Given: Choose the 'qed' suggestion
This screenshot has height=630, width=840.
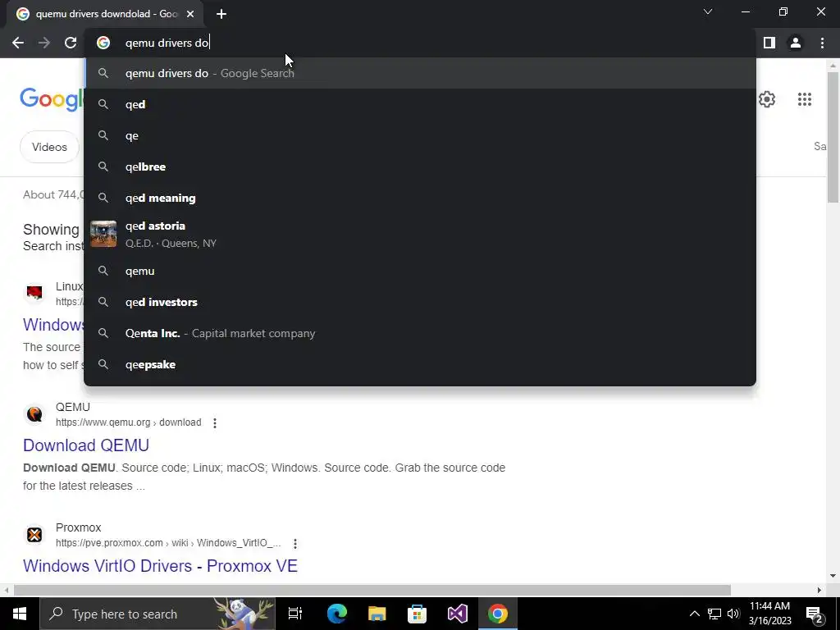Looking at the screenshot, I should pos(420,104).
